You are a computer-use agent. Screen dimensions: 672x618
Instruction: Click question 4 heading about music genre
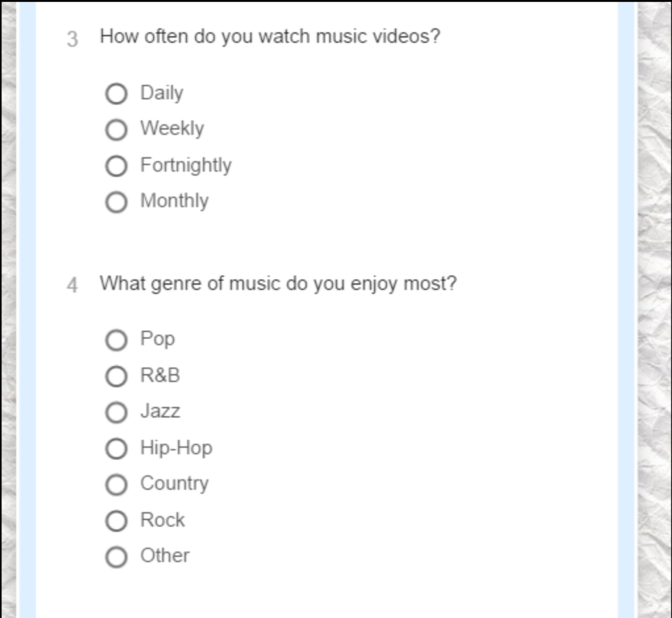278,284
